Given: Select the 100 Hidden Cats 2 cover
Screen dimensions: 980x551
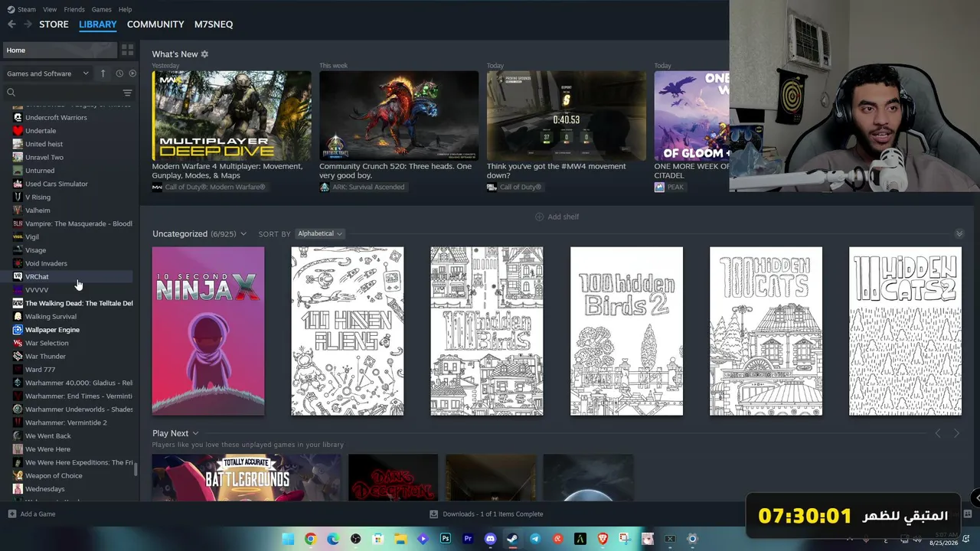Looking at the screenshot, I should point(905,331).
